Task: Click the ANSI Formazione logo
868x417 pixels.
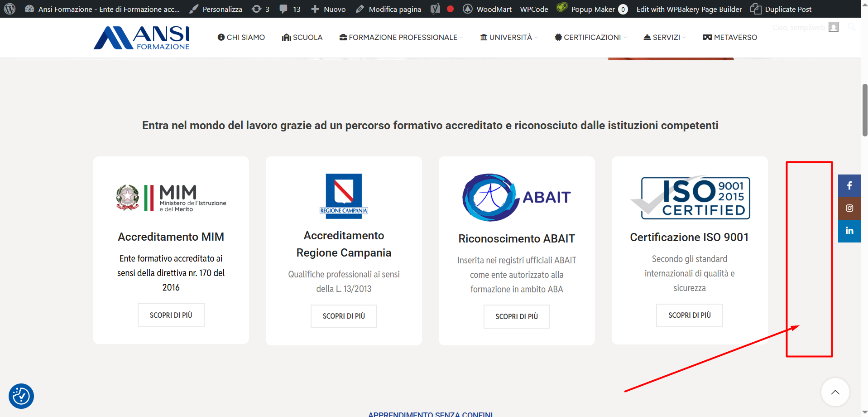Action: [142, 38]
